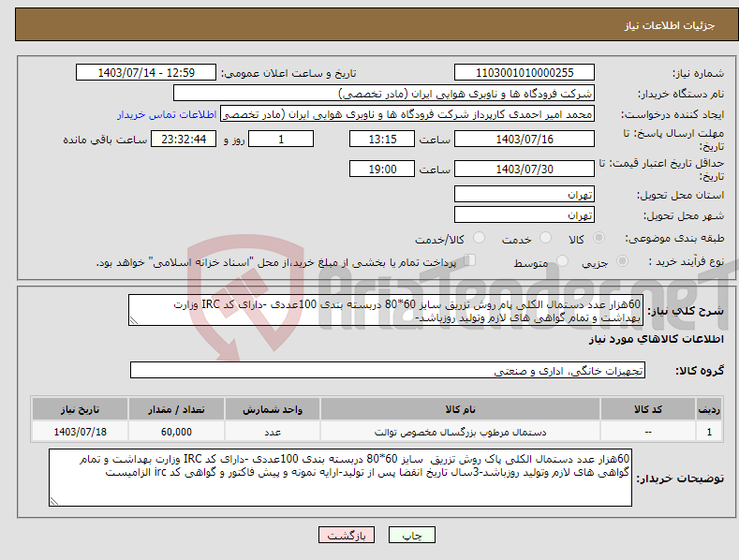Click the quantity cell 60,000
The height and width of the screenshot is (560, 739).
(x=176, y=432)
